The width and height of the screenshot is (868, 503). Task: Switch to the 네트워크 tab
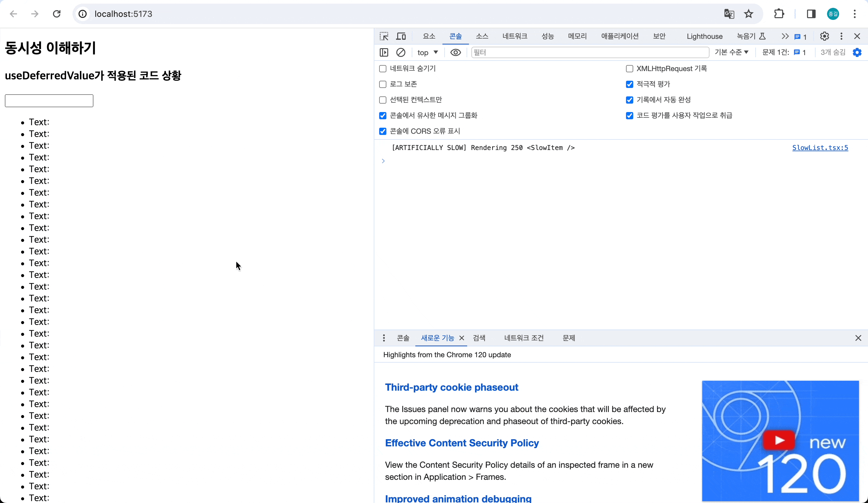pos(514,36)
